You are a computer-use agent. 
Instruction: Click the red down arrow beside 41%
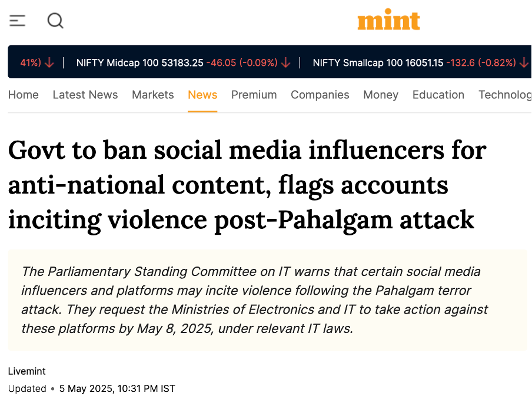tap(49, 62)
